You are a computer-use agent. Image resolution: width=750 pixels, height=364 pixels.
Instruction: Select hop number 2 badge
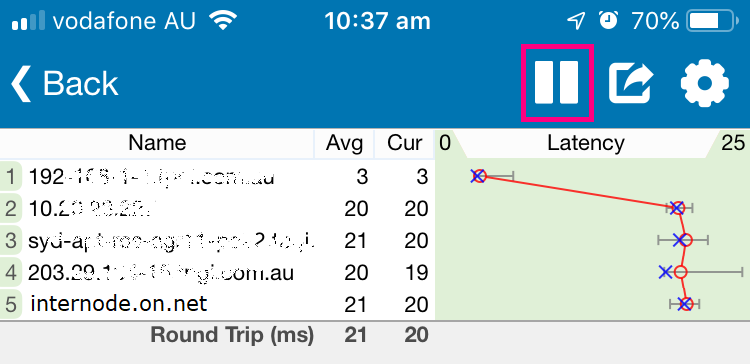[x=11, y=209]
